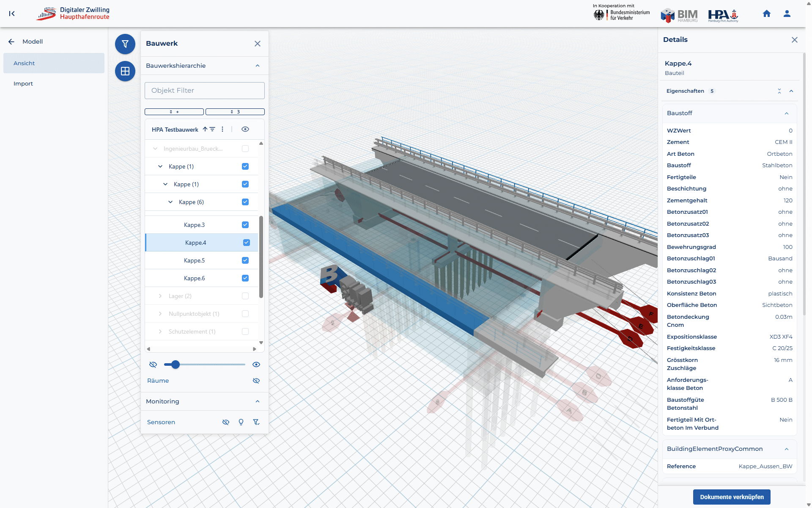The width and height of the screenshot is (812, 508).
Task: Select the Ansicht menu item
Action: [x=54, y=63]
